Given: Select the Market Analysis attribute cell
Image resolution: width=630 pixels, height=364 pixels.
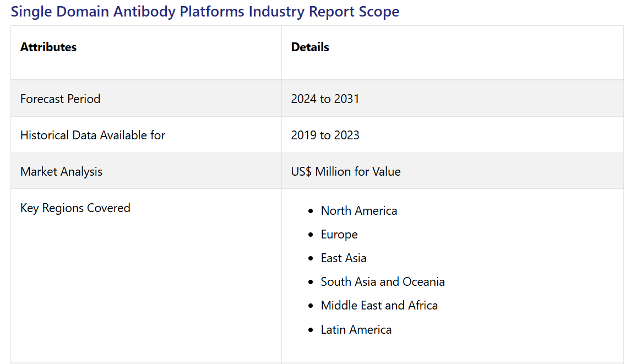Looking at the screenshot, I should [x=61, y=172].
